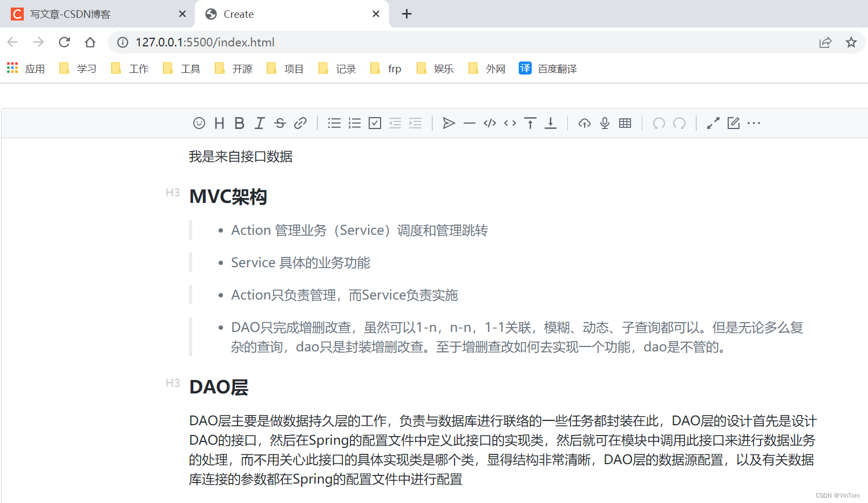Insert an unordered bullet list

[334, 123]
